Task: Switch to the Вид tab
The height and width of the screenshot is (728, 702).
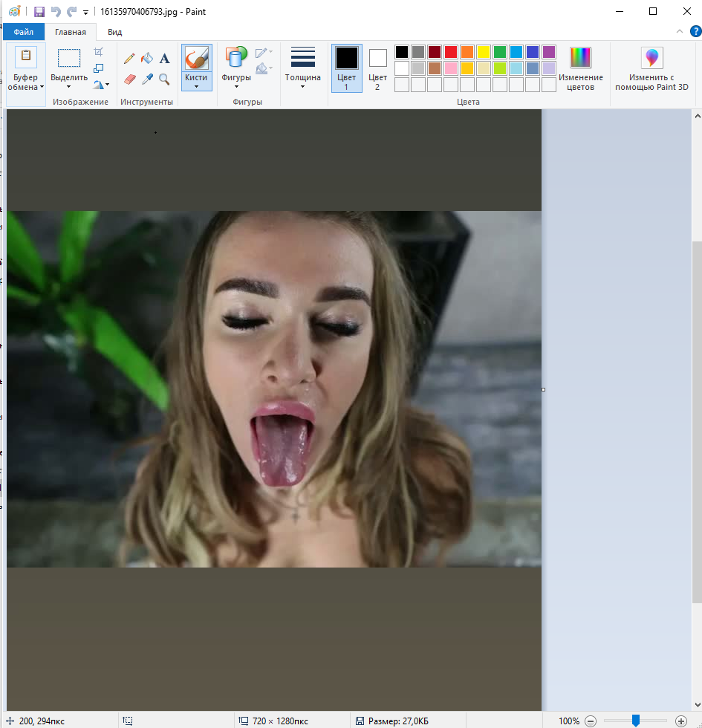Action: tap(114, 32)
